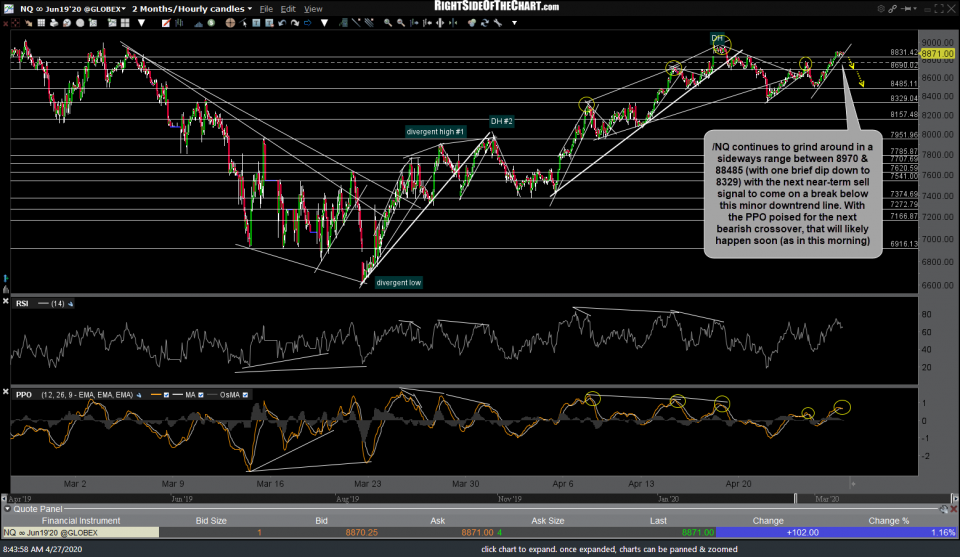Click the first magnifier zoom icon
The width and height of the screenshot is (960, 557).
click(388, 23)
